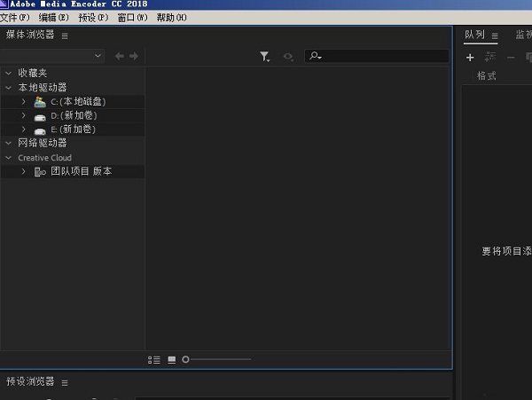Open the recent path dropdown

97,56
